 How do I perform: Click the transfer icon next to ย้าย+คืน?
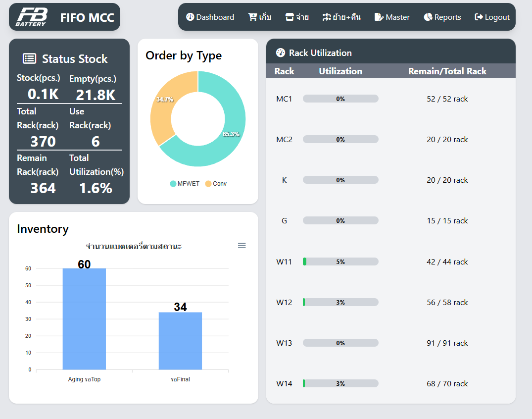point(327,17)
